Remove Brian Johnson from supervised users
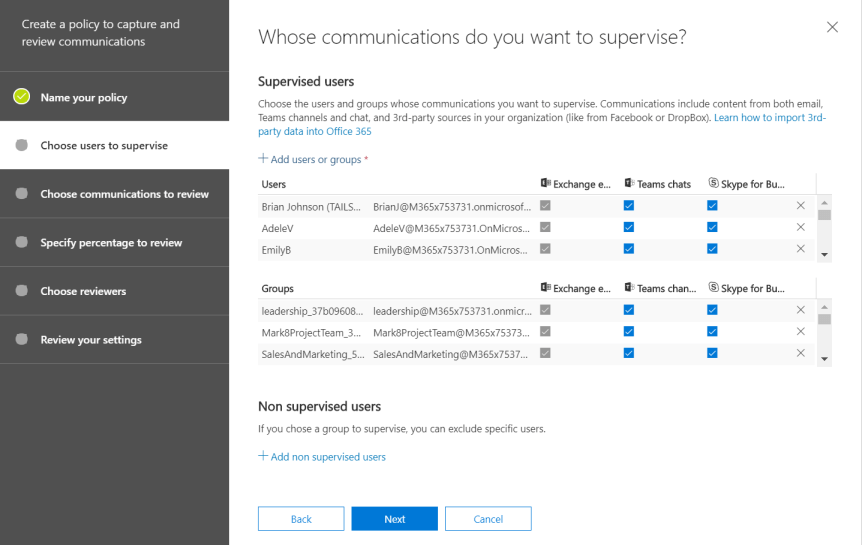Screen dimensions: 862x545 click(800, 205)
